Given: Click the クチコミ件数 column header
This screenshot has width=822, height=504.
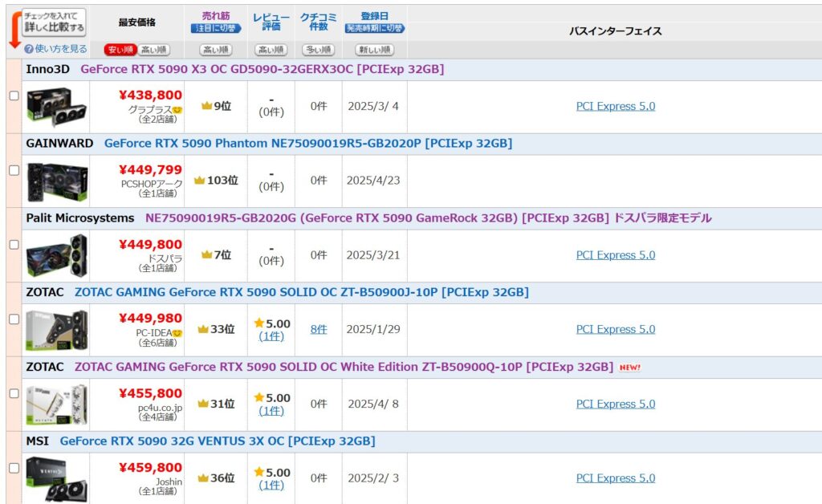Looking at the screenshot, I should (318, 22).
